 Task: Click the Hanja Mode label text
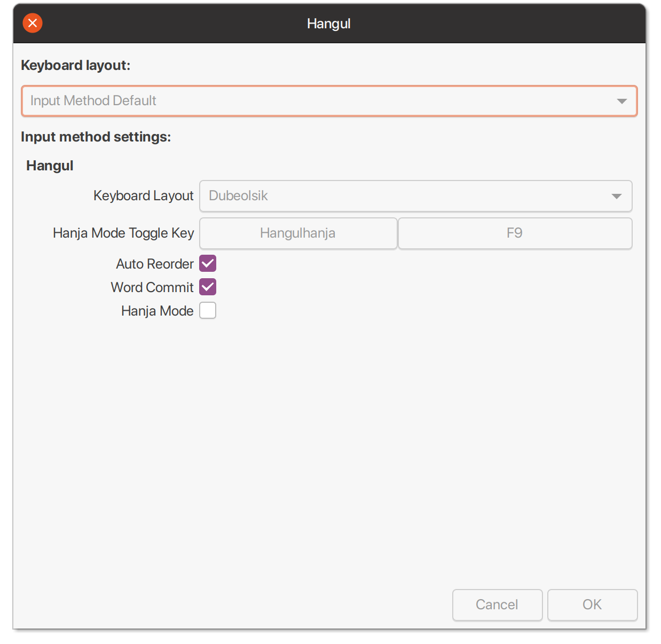157,311
